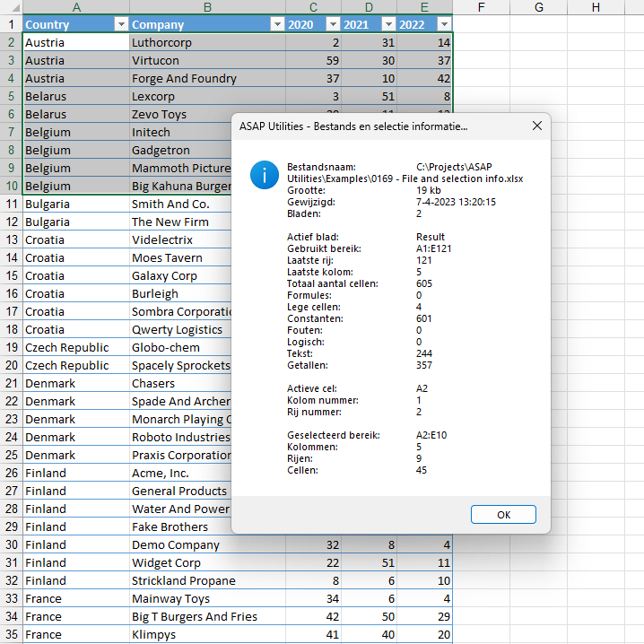This screenshot has width=644, height=644.
Task: Click 2021 value 51 for Lexcorp
Action: pos(369,96)
